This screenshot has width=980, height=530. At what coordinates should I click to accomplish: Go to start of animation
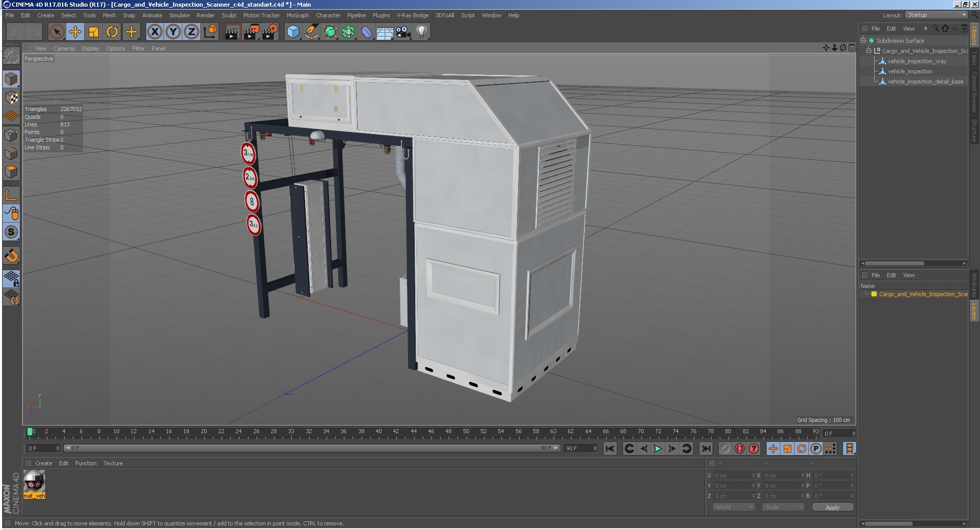click(610, 448)
